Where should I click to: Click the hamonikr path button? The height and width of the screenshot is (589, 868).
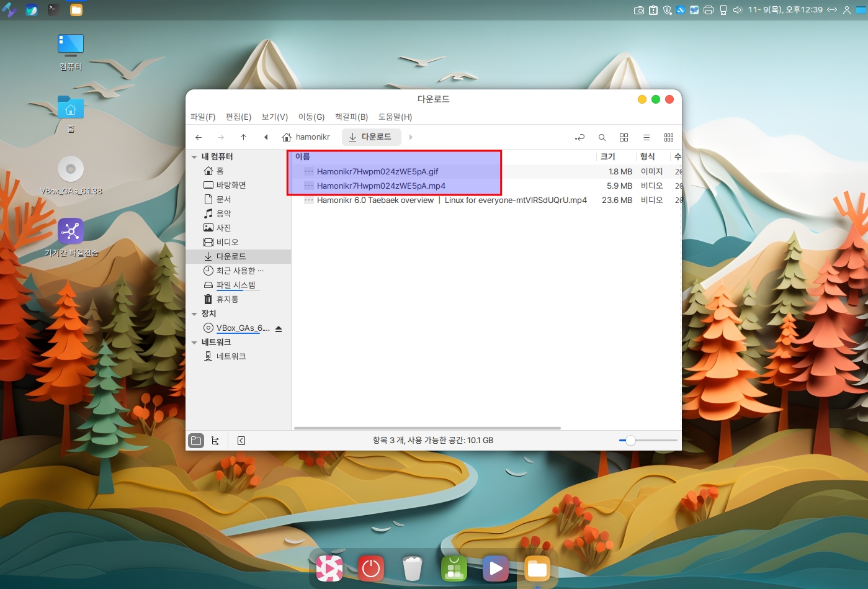306,137
